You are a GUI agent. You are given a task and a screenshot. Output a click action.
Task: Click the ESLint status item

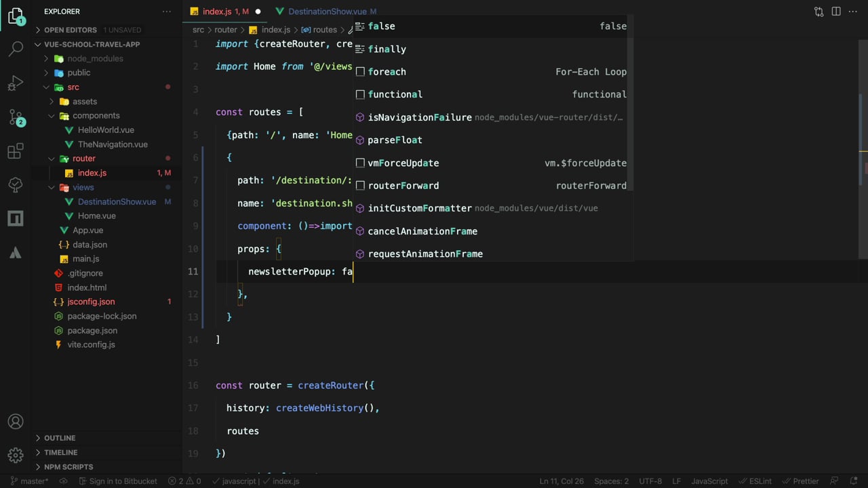(754, 481)
